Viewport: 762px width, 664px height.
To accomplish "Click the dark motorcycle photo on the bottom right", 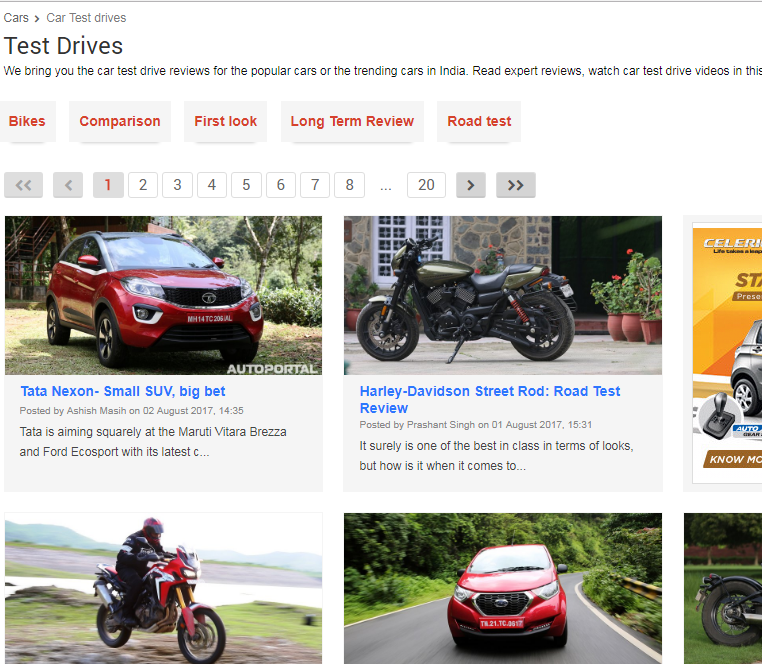I will [x=723, y=589].
